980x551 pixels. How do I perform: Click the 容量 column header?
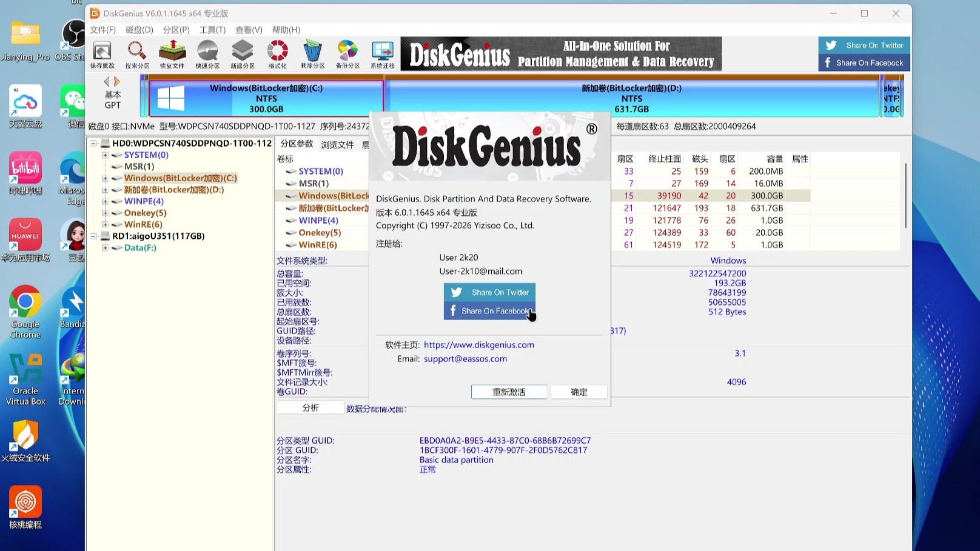tap(774, 159)
